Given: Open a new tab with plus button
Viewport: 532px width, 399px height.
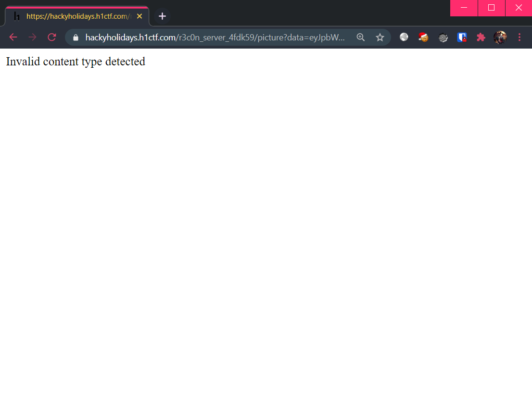Looking at the screenshot, I should (x=162, y=16).
